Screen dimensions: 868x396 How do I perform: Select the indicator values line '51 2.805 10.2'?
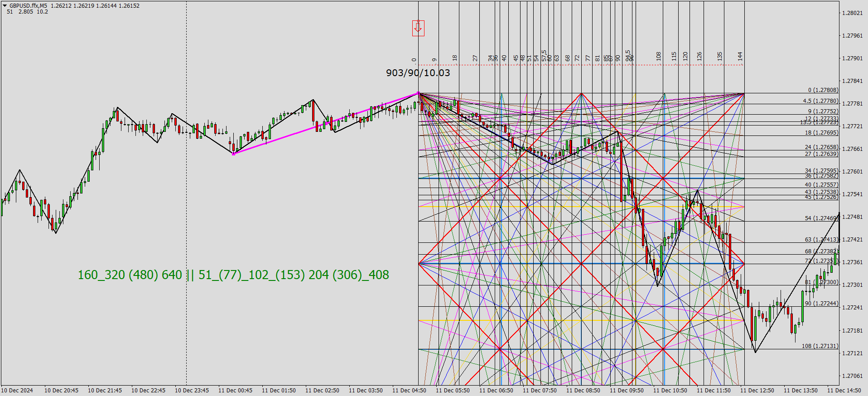pyautogui.click(x=28, y=12)
